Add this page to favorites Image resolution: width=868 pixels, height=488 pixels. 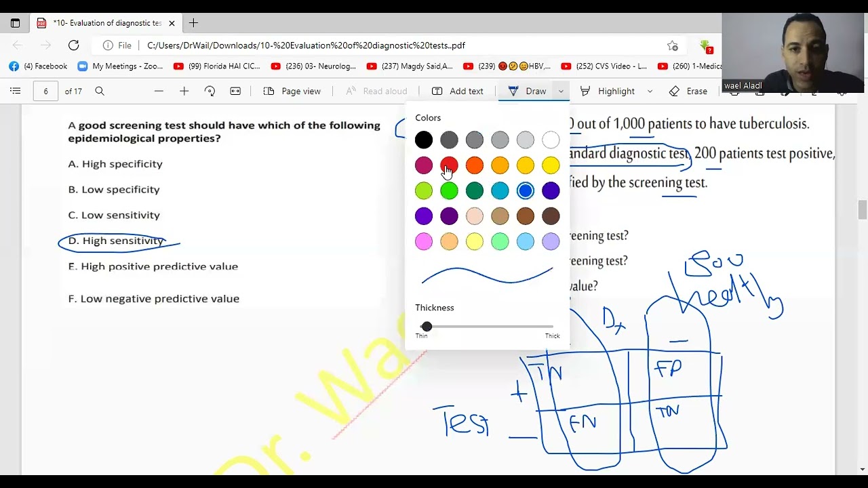coord(672,45)
